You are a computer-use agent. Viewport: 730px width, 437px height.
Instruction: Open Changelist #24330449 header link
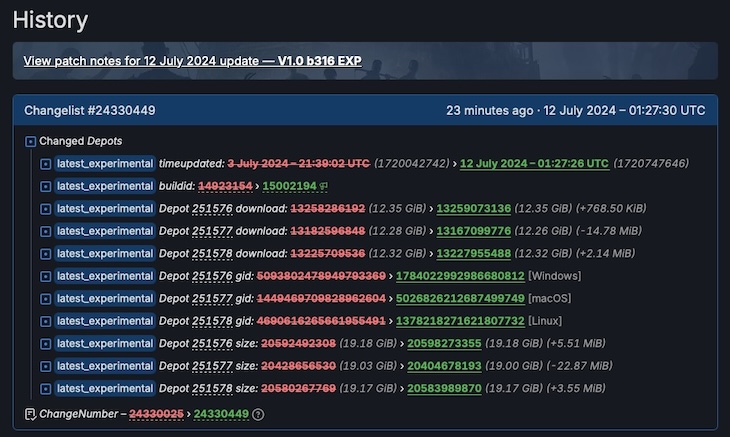[x=89, y=110]
